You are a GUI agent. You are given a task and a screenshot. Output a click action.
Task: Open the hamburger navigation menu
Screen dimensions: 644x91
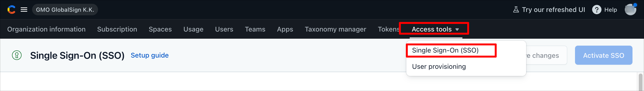(x=24, y=10)
